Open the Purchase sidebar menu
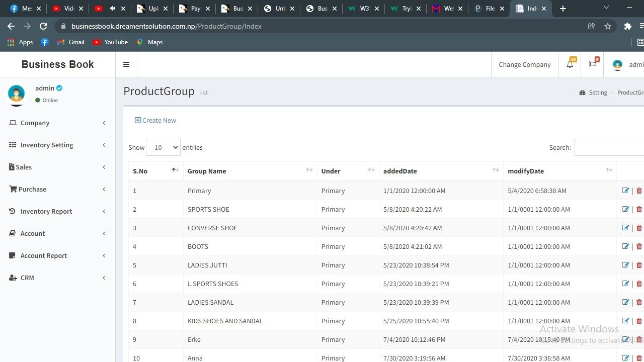This screenshot has height=362, width=644. pyautogui.click(x=32, y=189)
